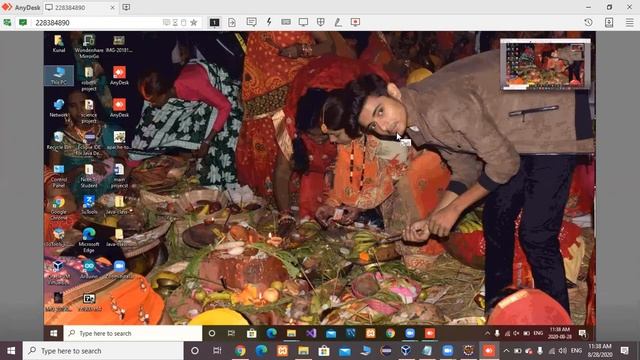Image resolution: width=640 pixels, height=360 pixels.
Task: Open a new session tab
Action: (x=126, y=7)
